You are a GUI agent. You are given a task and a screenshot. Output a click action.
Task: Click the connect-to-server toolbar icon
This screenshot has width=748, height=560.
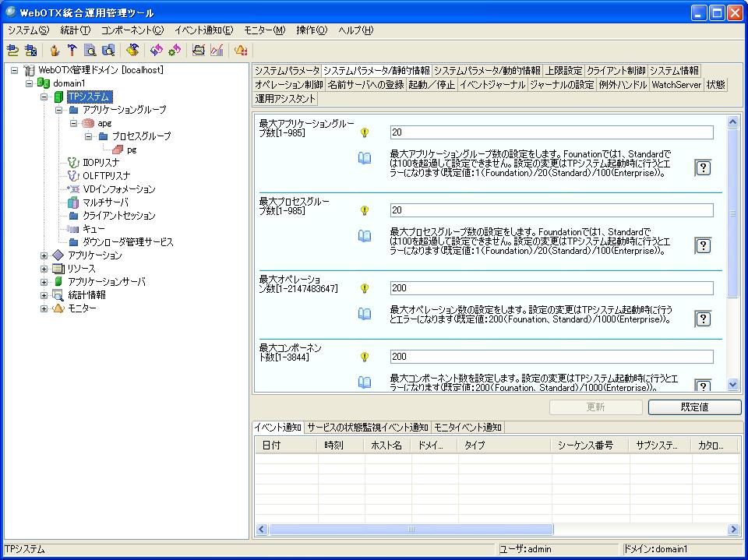tap(12, 51)
